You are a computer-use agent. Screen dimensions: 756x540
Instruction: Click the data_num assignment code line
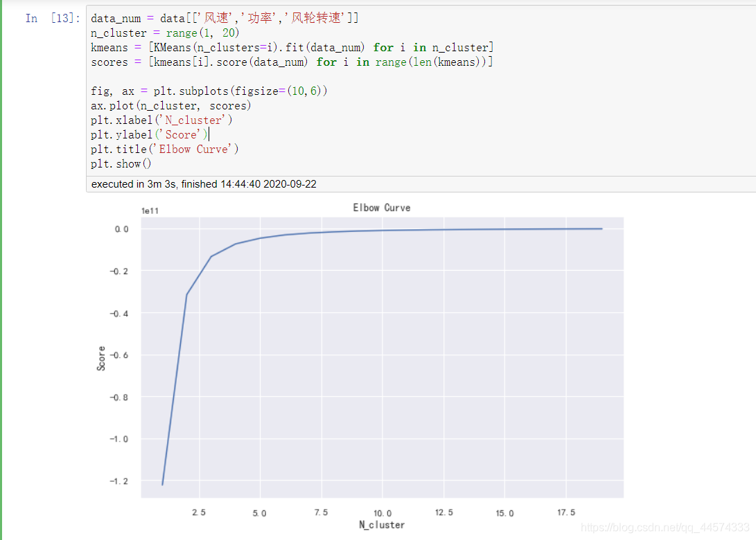click(x=225, y=18)
